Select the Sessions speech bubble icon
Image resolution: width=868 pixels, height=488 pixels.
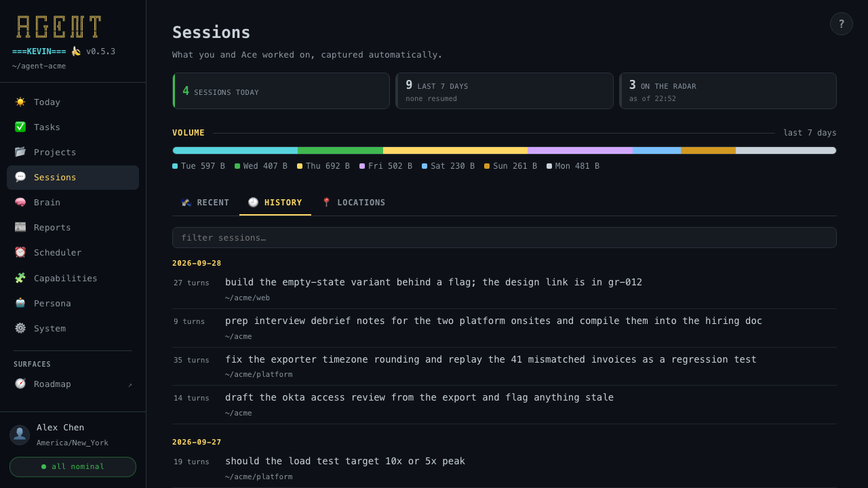pos(20,177)
